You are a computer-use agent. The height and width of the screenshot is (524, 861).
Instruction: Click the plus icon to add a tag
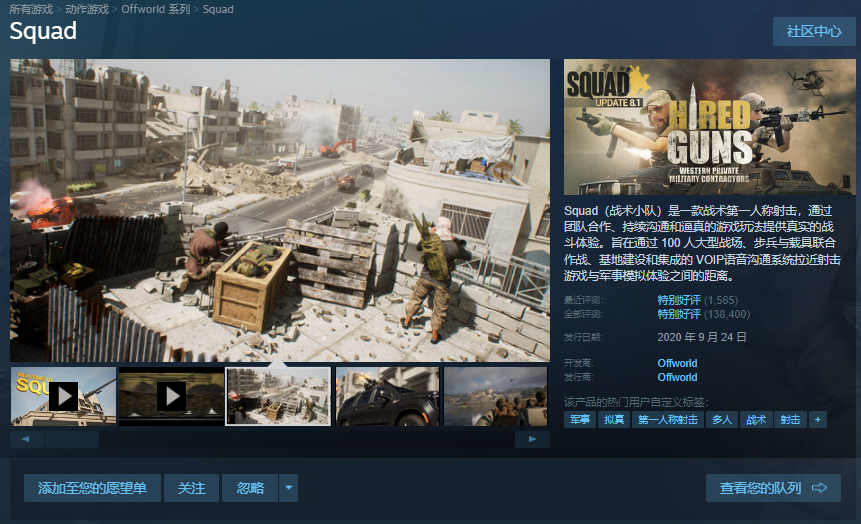pos(818,420)
